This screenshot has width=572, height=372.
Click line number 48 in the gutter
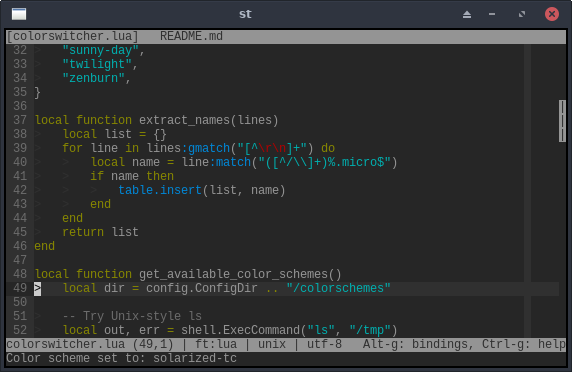click(20, 274)
